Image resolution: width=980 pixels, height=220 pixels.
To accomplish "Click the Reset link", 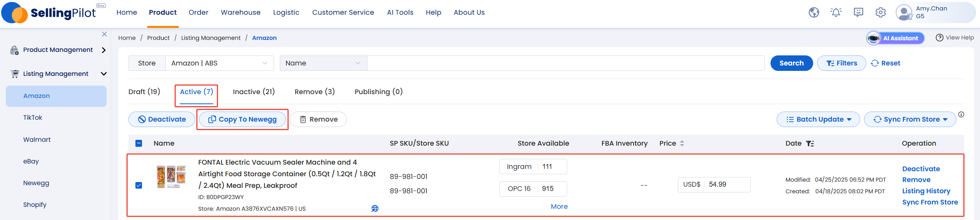I will click(x=885, y=63).
